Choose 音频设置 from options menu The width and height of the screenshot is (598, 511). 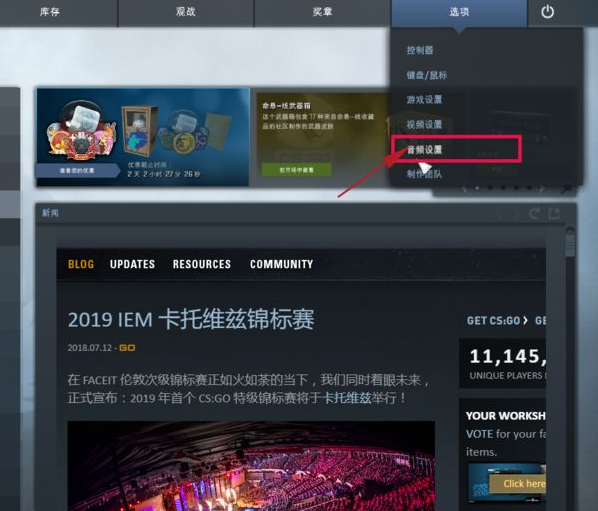(x=424, y=149)
